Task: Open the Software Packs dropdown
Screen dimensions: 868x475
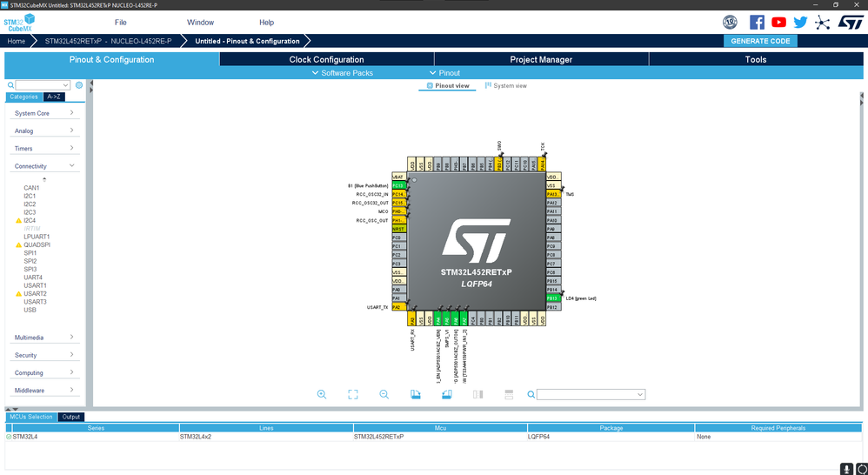Action: [342, 73]
